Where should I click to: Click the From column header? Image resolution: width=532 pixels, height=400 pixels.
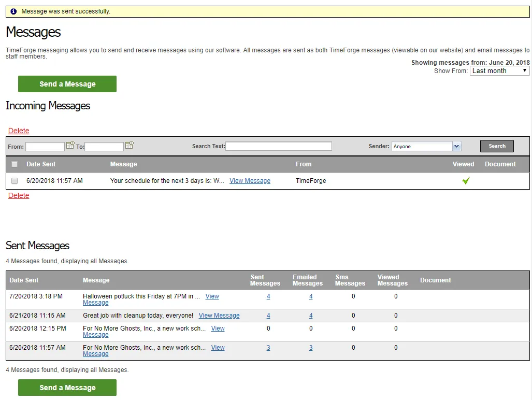point(304,164)
